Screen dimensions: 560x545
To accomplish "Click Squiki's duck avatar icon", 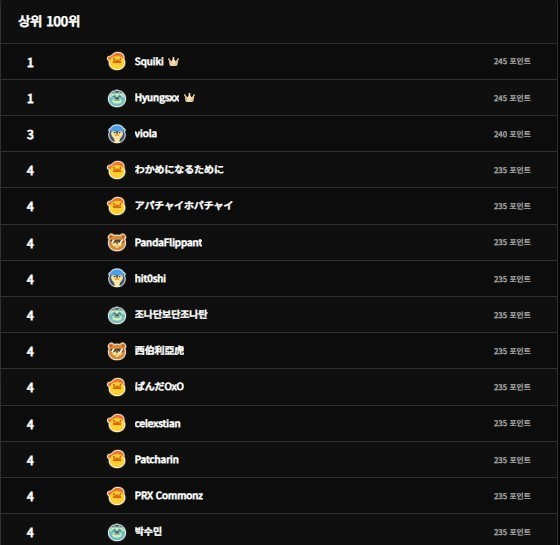I will (116, 61).
